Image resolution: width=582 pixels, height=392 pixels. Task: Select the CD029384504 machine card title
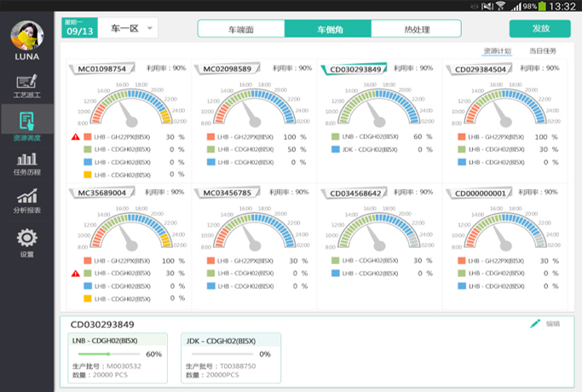tap(484, 69)
